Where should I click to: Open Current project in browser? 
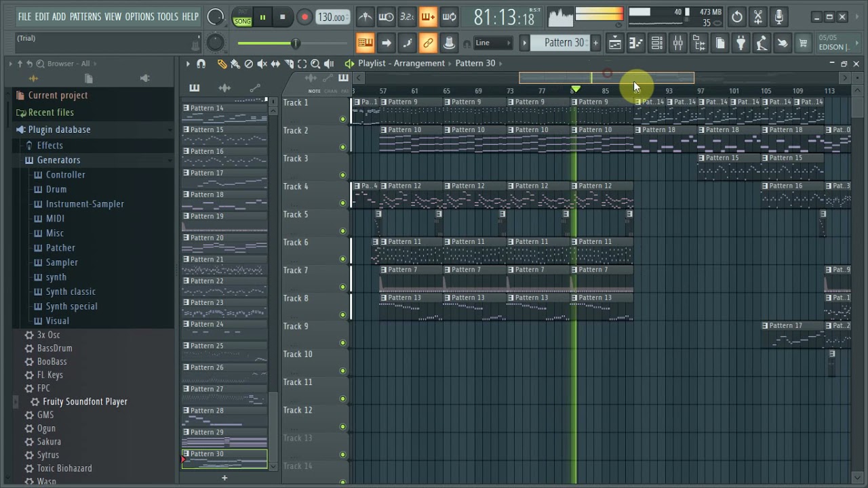[x=58, y=96]
